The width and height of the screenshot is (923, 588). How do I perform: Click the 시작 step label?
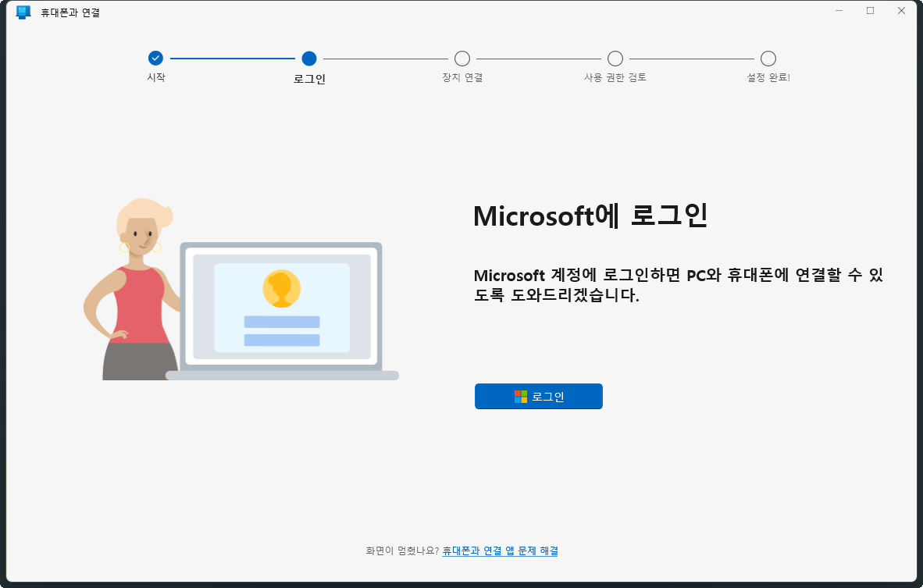click(156, 77)
